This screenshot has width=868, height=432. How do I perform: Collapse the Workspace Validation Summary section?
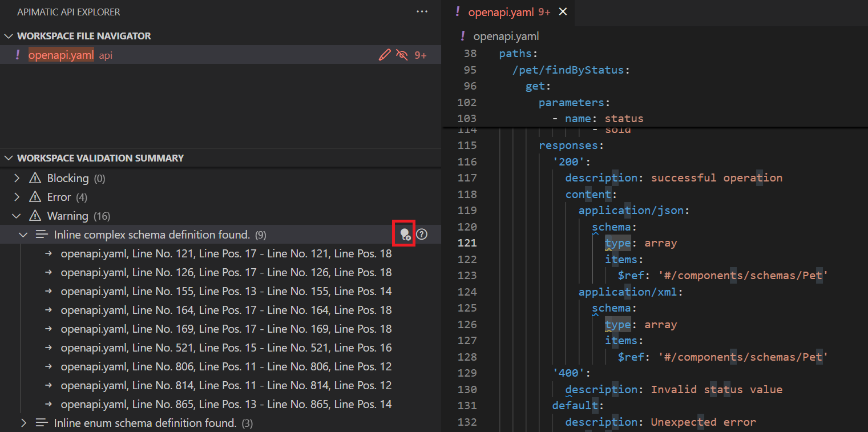coord(8,158)
